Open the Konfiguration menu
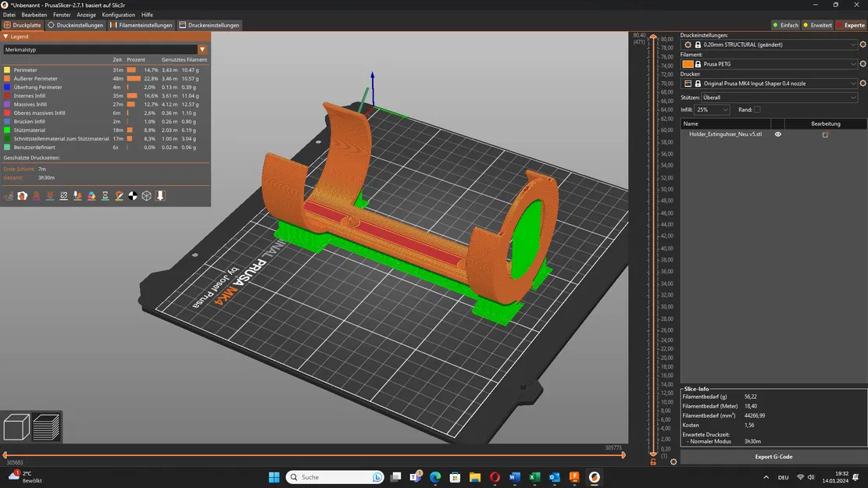 pos(118,15)
